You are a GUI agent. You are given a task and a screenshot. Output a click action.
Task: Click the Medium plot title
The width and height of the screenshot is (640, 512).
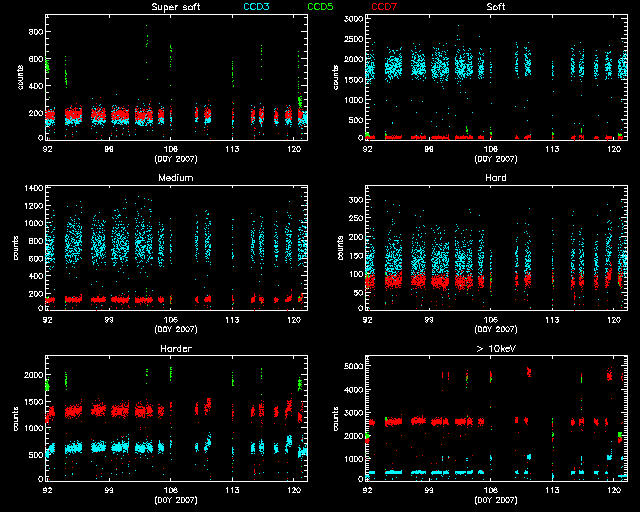pos(174,178)
